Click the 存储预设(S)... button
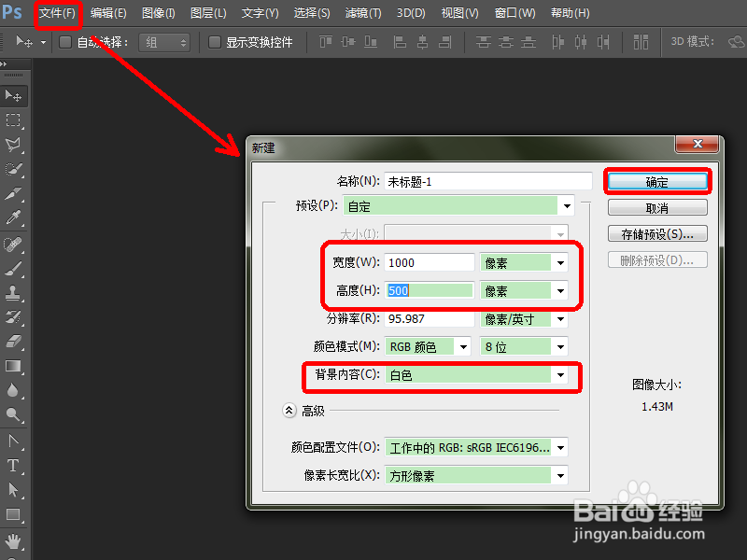 (x=657, y=234)
